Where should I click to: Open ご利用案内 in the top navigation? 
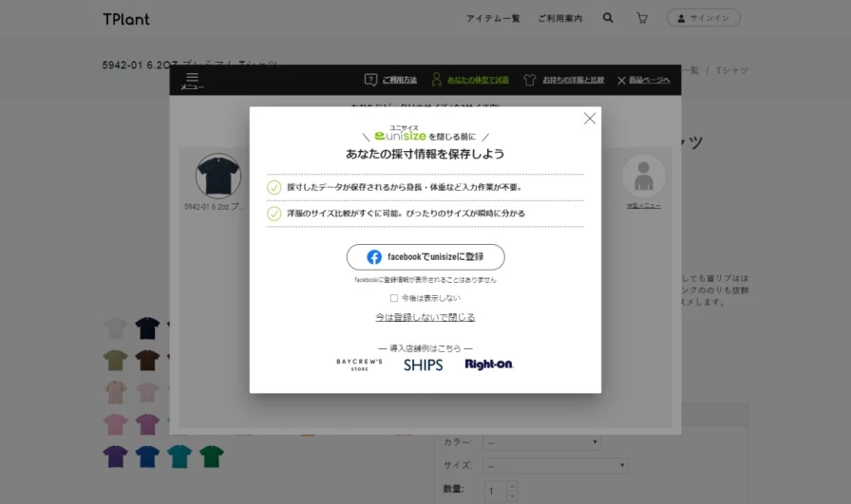click(x=559, y=18)
